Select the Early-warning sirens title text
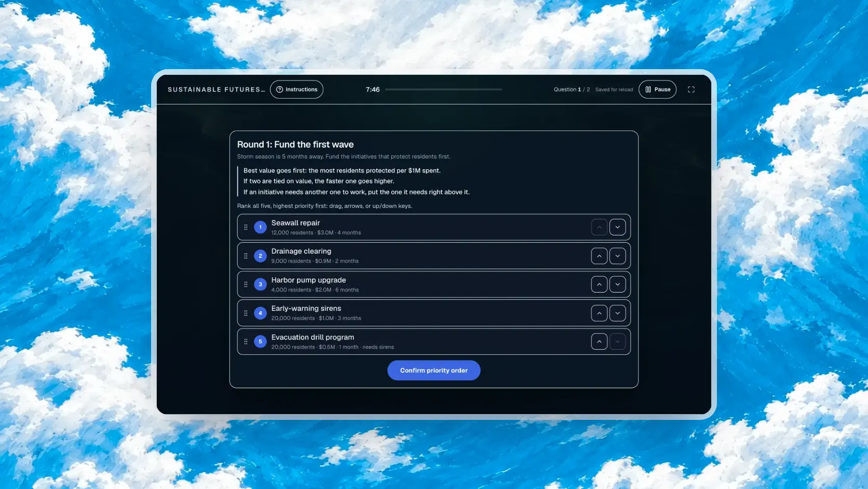868x489 pixels. (x=306, y=309)
